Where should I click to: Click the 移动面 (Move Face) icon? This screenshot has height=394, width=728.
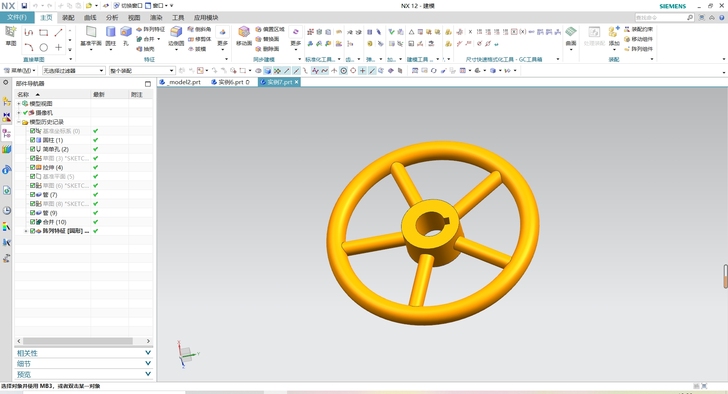tap(244, 32)
